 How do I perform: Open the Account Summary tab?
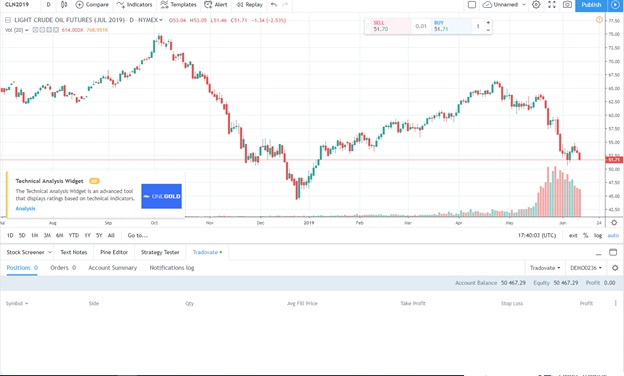[113, 268]
